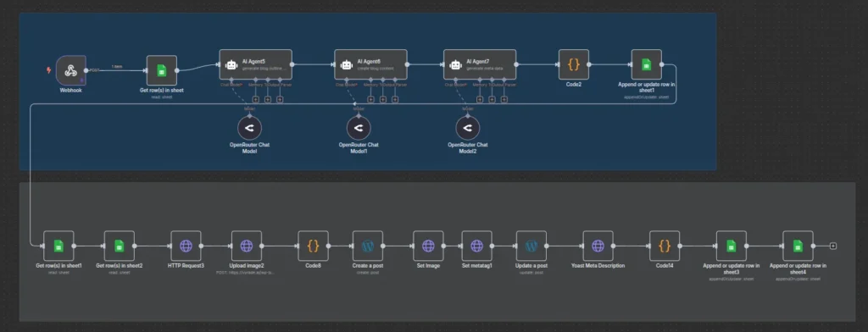868x332 pixels.
Task: Select the Set Image node
Action: tap(428, 246)
